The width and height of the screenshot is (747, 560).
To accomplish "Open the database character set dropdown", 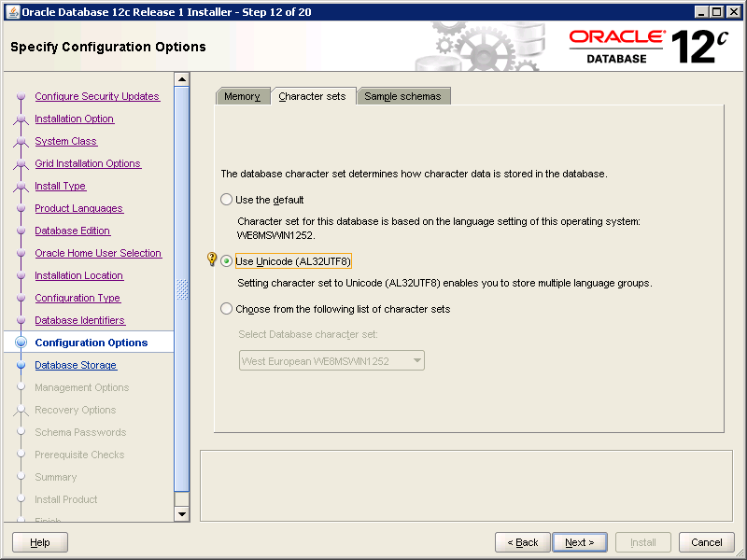I will coord(331,361).
